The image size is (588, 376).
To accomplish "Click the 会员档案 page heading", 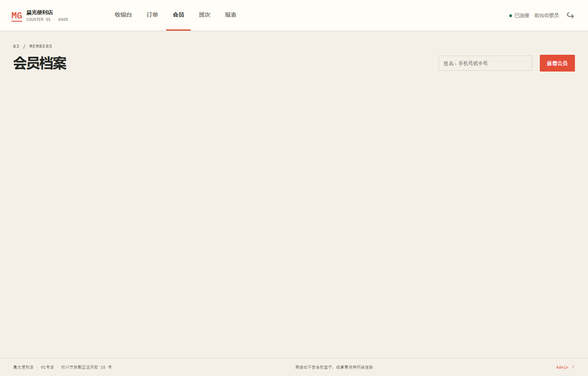I will pos(40,63).
